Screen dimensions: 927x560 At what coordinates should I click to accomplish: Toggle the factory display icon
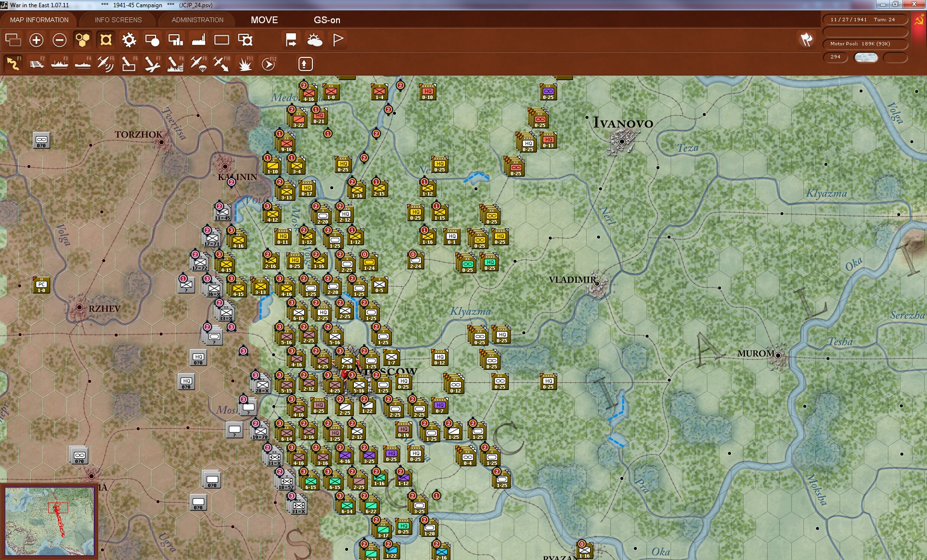point(198,40)
